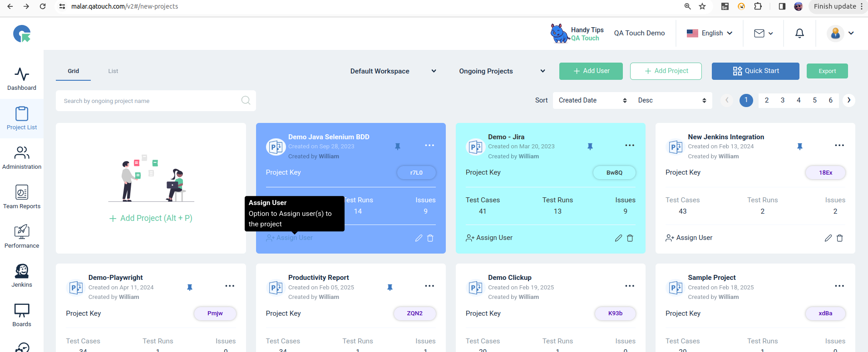Open more options for Demo-Playwright
This screenshot has height=352, width=868.
[230, 286]
